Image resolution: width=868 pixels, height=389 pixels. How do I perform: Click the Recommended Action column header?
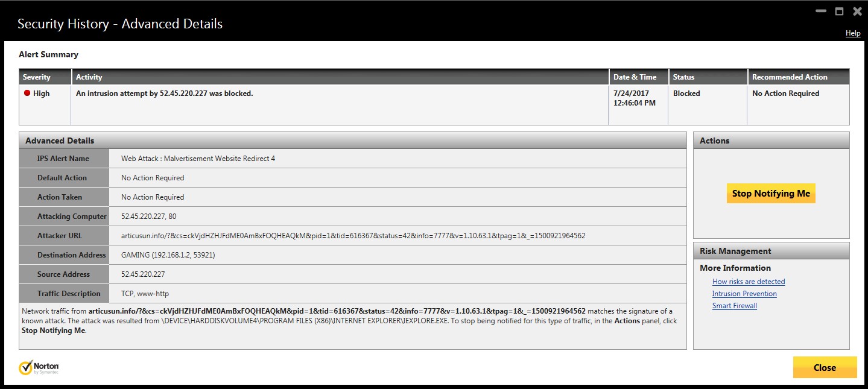790,77
